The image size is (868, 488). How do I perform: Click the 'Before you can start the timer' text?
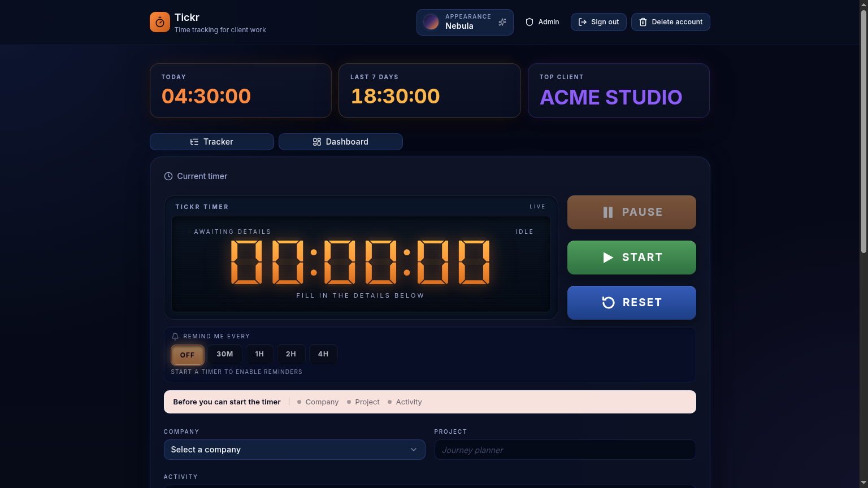pyautogui.click(x=227, y=402)
